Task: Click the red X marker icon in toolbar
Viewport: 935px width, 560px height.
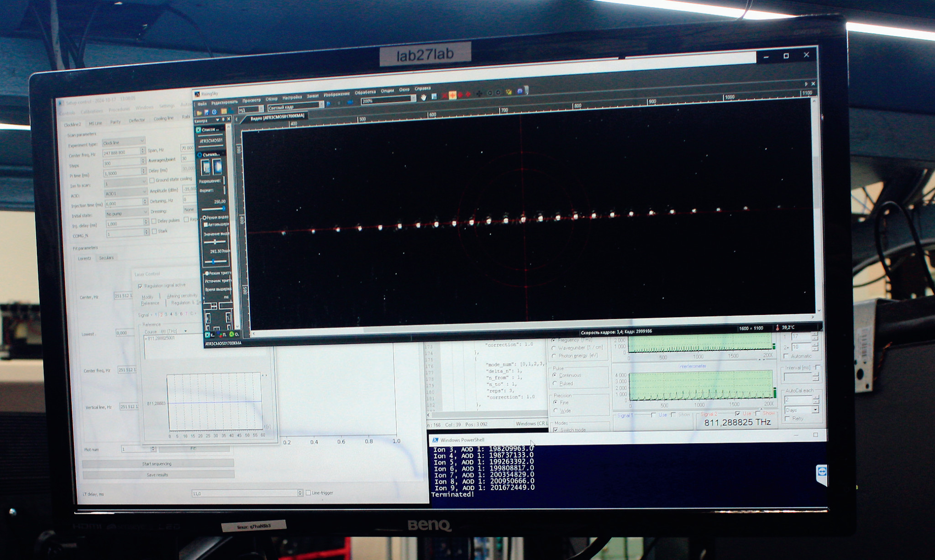Action: [x=444, y=96]
